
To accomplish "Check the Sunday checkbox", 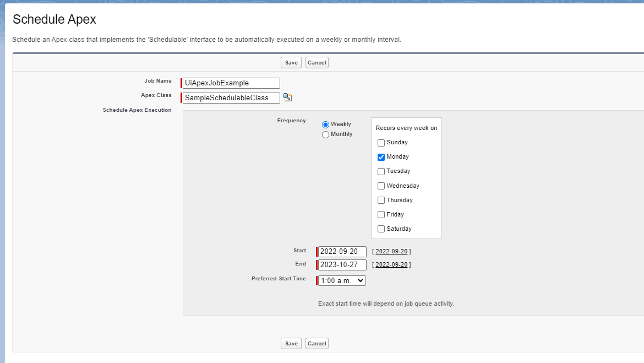I will point(381,143).
